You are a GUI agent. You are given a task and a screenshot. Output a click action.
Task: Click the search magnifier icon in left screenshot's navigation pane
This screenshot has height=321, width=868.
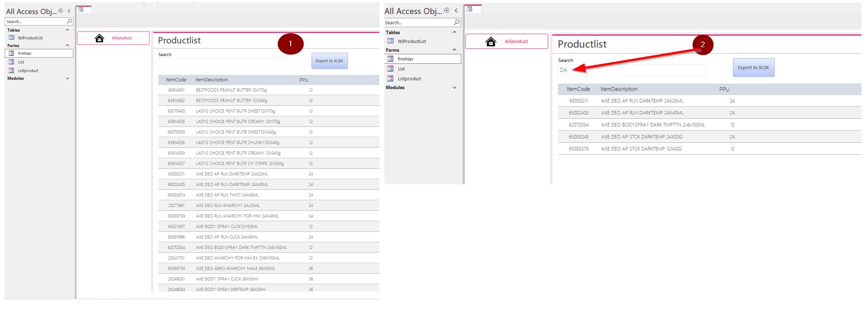[x=69, y=21]
